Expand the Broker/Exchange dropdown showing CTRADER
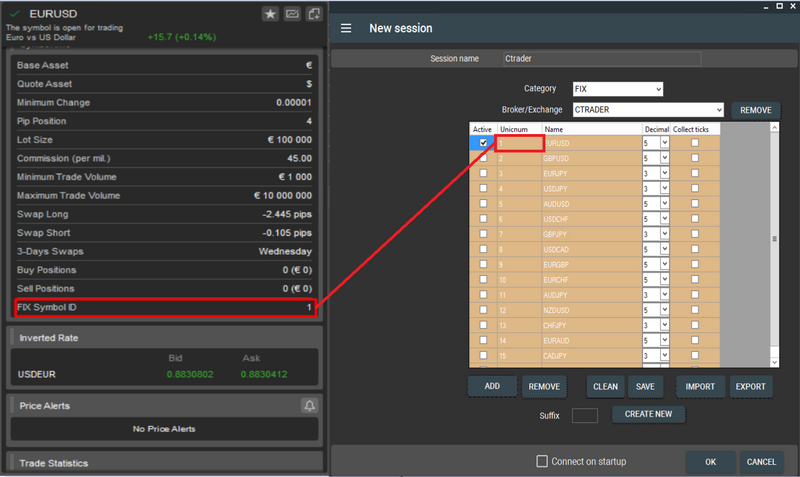This screenshot has width=800, height=477. [x=648, y=110]
